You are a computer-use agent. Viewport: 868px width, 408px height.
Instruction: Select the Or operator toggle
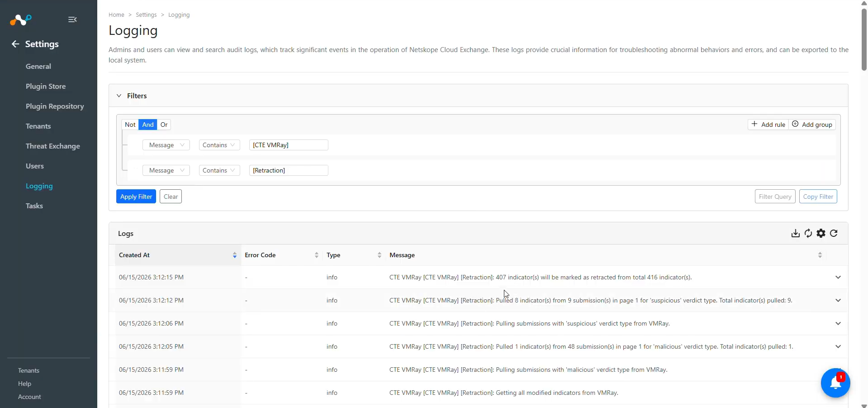click(x=164, y=125)
